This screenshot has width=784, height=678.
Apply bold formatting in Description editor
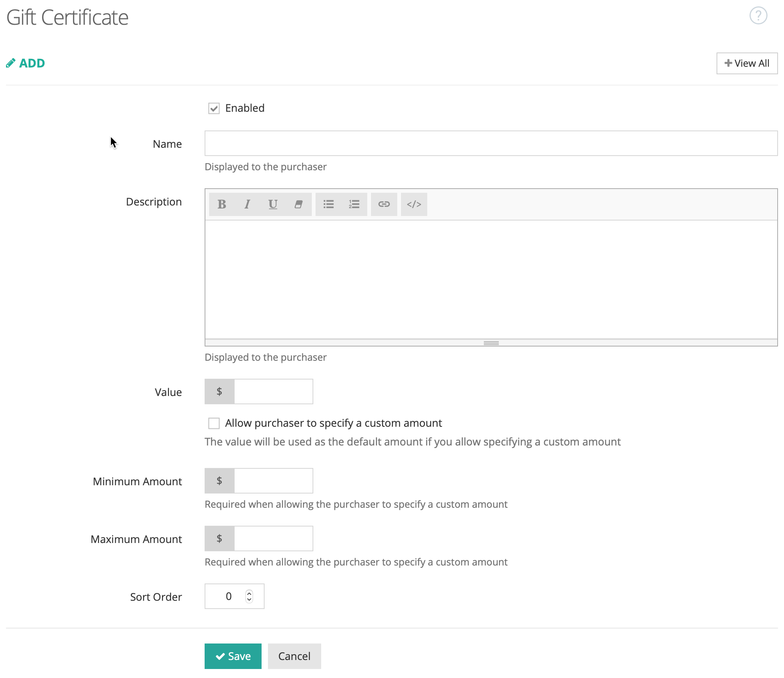click(x=222, y=204)
